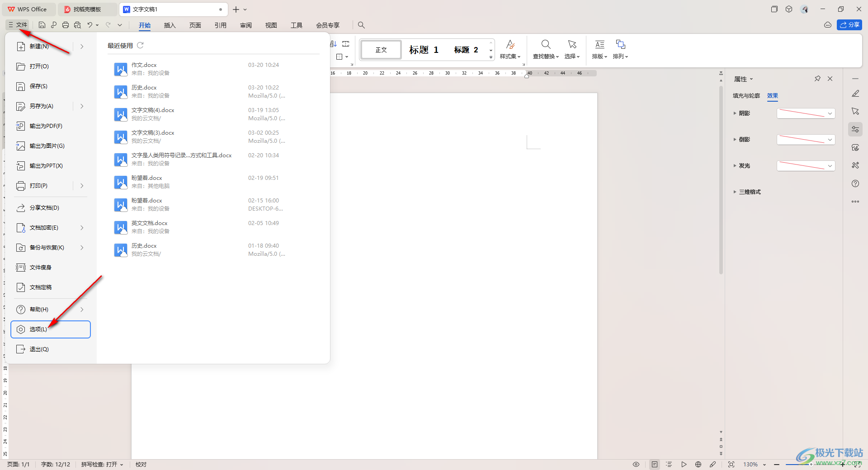Apply the Normal (正文) style

pyautogui.click(x=381, y=50)
